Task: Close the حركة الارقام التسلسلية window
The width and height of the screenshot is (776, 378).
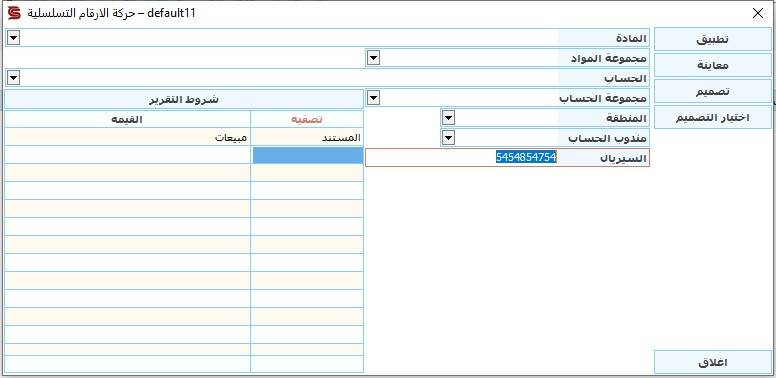Action: (758, 13)
